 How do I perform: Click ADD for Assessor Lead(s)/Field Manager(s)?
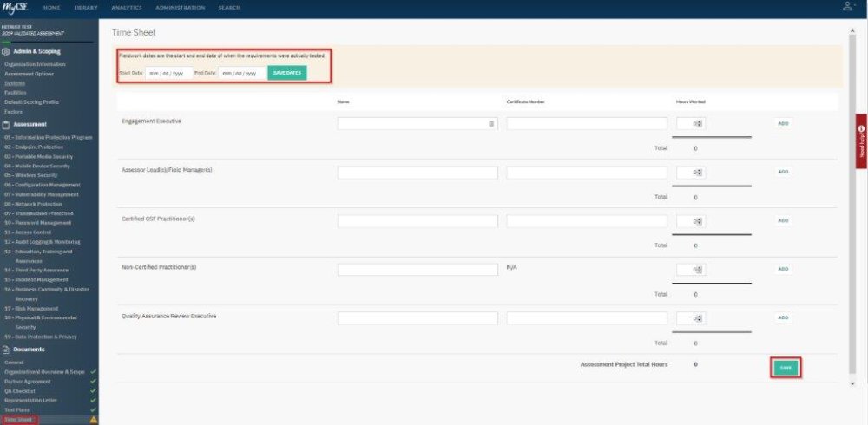[783, 172]
